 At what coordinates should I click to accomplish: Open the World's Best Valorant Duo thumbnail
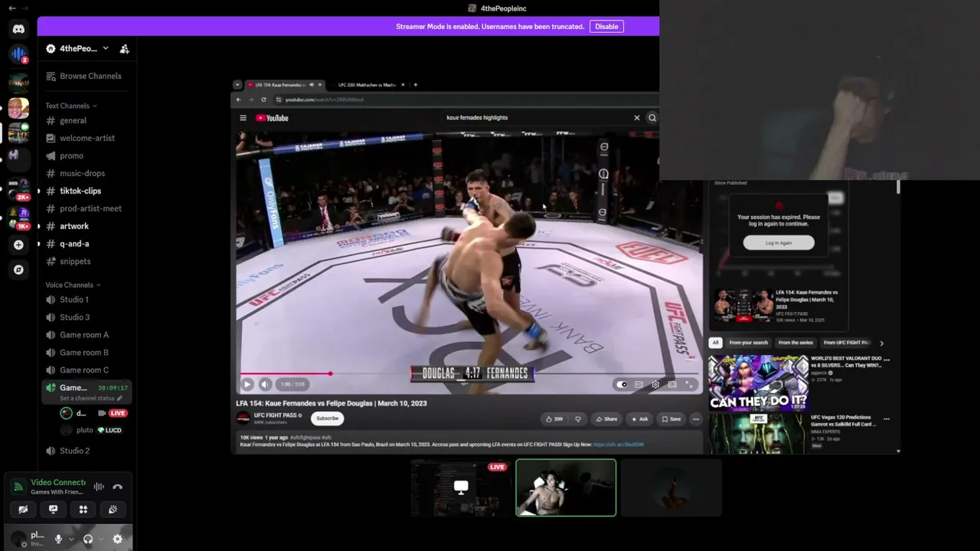(x=758, y=382)
